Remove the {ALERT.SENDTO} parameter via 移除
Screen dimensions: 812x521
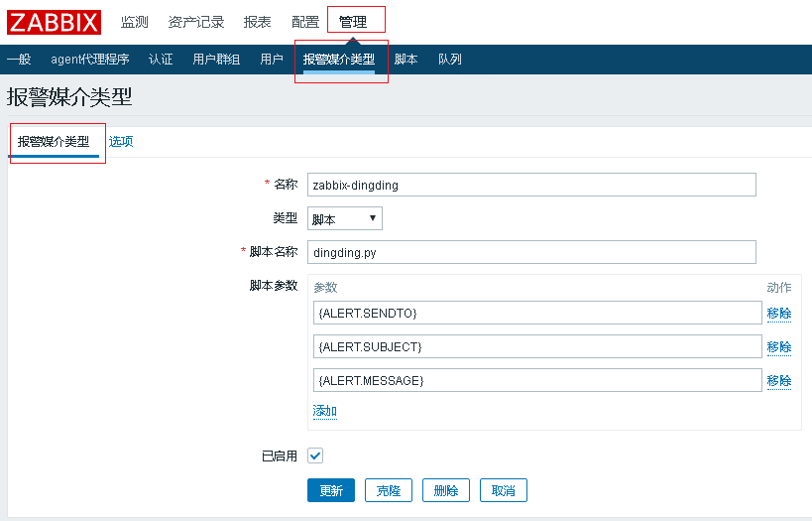pyautogui.click(x=779, y=314)
